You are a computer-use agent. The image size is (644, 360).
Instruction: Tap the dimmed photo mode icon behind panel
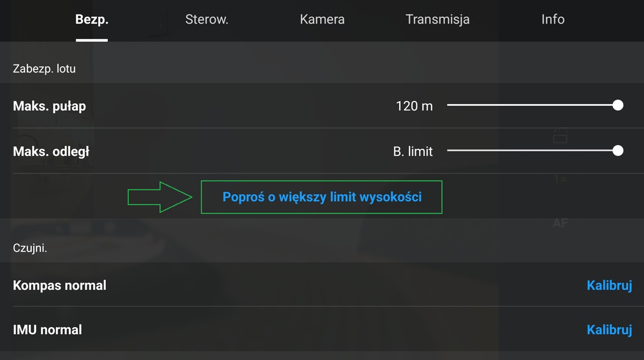click(560, 135)
